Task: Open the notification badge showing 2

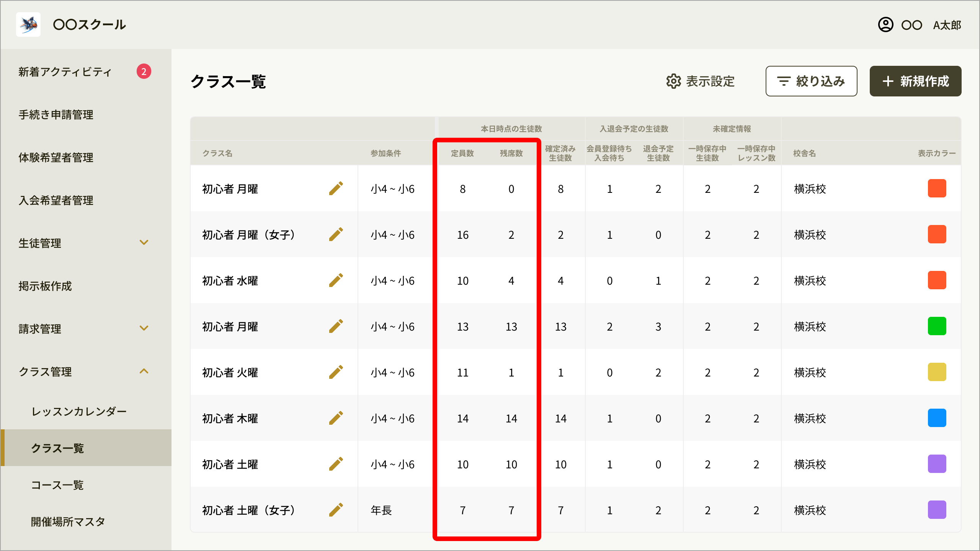Action: click(144, 71)
